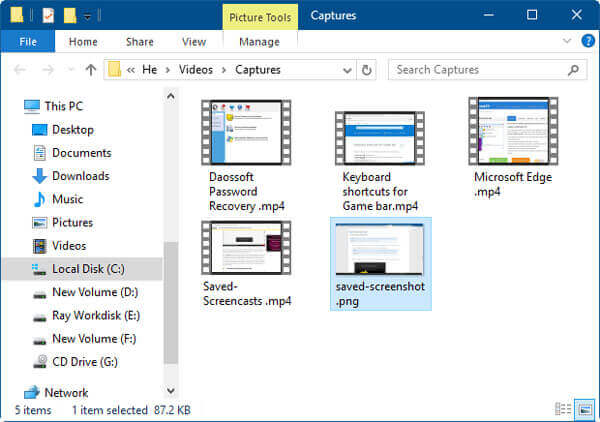Viewport: 600px width, 422px height.
Task: Select Local Disk (C:) in navigation pane
Action: coord(83,269)
